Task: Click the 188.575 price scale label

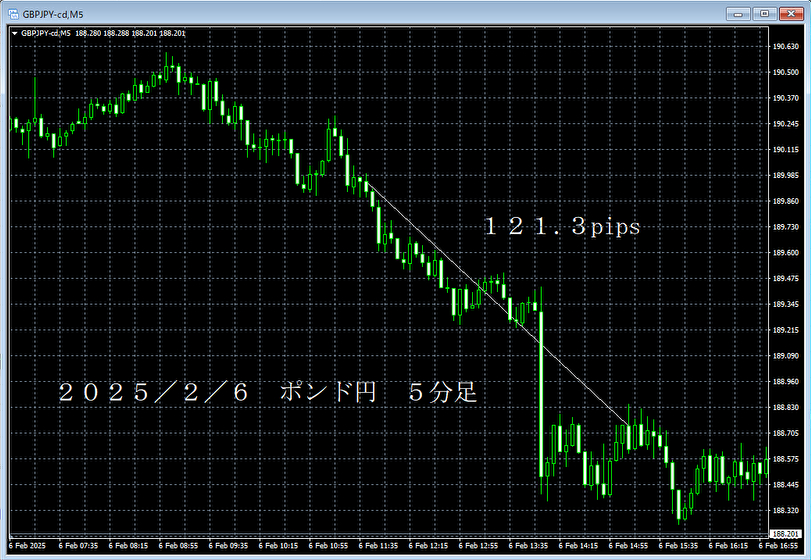Action: [785, 459]
